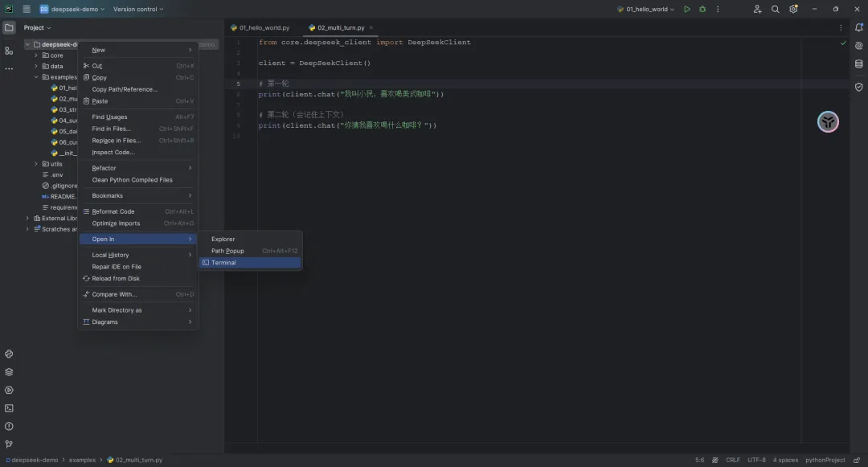Run the 01_hello_world configuration
Viewport: 868px width, 467px height.
pyautogui.click(x=686, y=10)
